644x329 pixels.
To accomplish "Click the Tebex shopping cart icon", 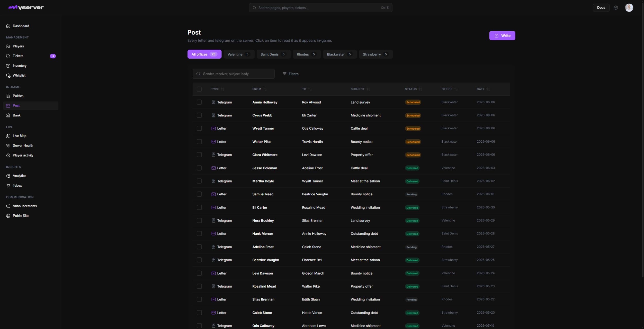I will tap(8, 186).
